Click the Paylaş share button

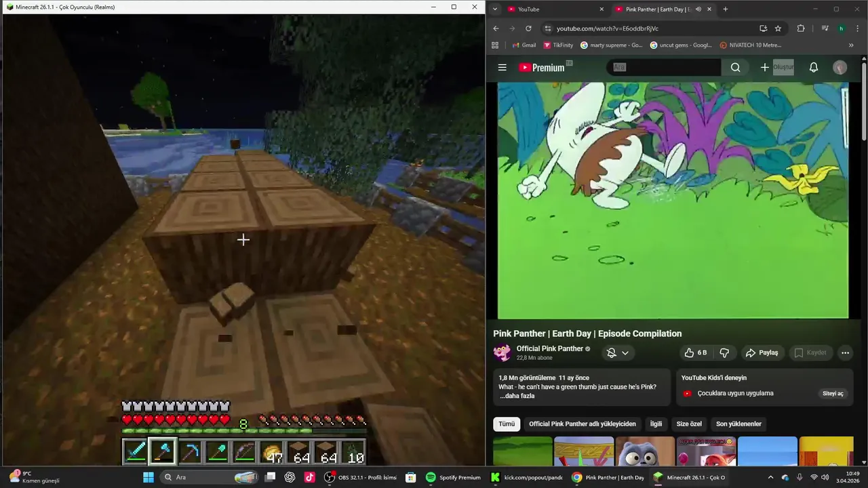(762, 352)
